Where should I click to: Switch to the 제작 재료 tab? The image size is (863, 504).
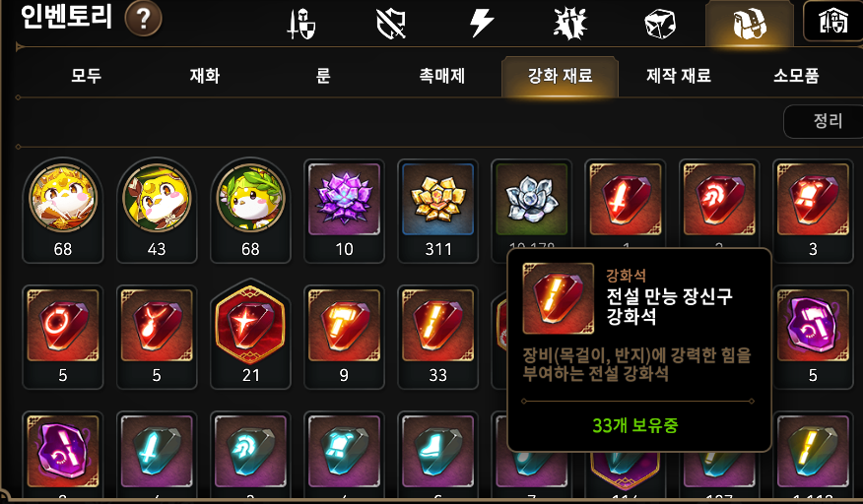(x=679, y=76)
